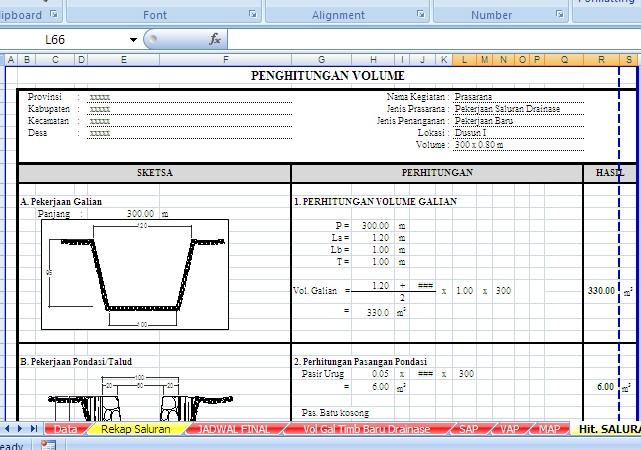Viewport: 641px width, 450px height.
Task: Click inside the formula bar
Action: click(x=433, y=40)
